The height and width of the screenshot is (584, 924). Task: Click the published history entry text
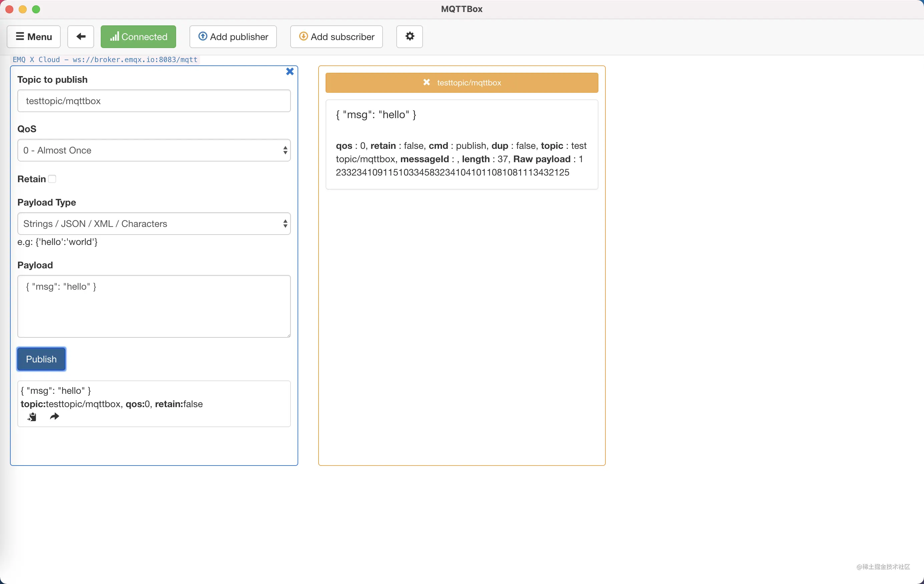(112, 397)
